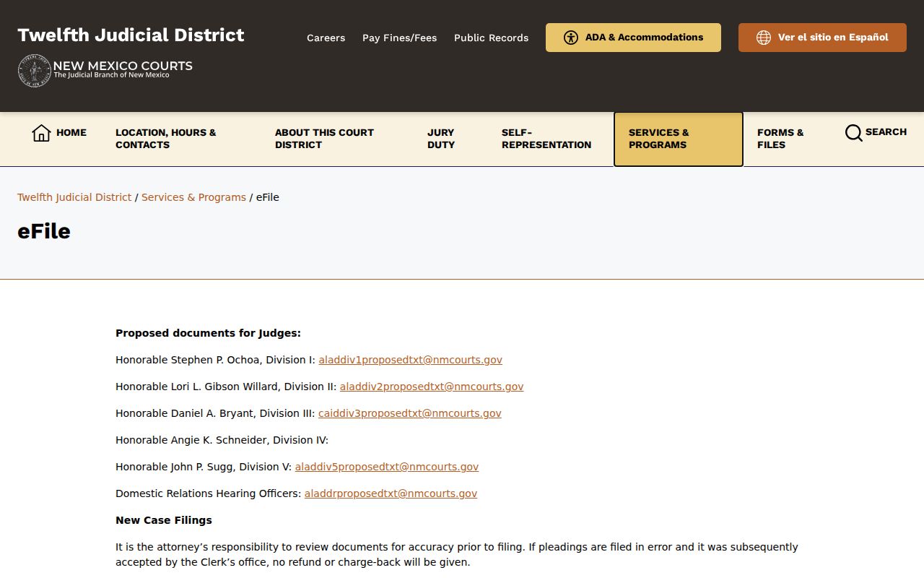Email aladdiv1proposedtxt@nmcourts.gov for Division I
This screenshot has height=578, width=924.
[410, 360]
